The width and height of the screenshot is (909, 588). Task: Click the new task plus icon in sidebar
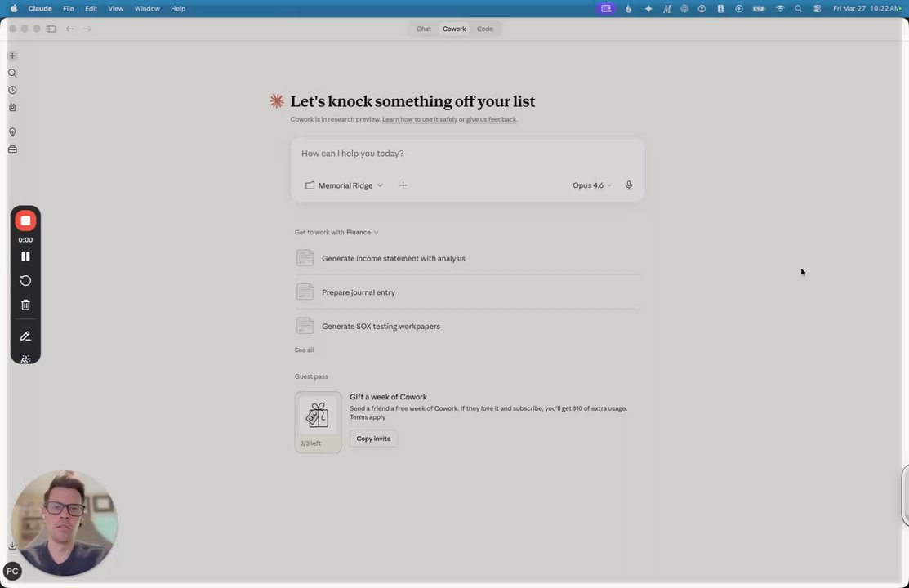coord(12,56)
